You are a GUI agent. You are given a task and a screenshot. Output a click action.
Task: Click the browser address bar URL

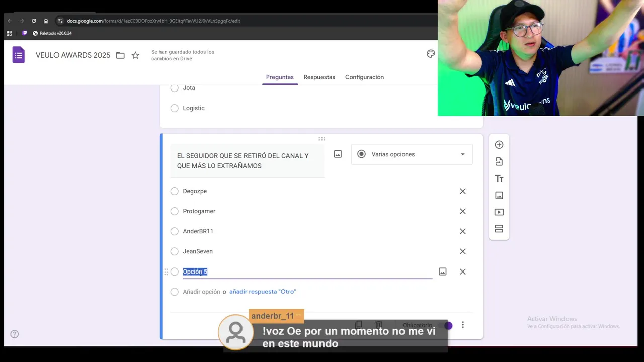[153, 21]
